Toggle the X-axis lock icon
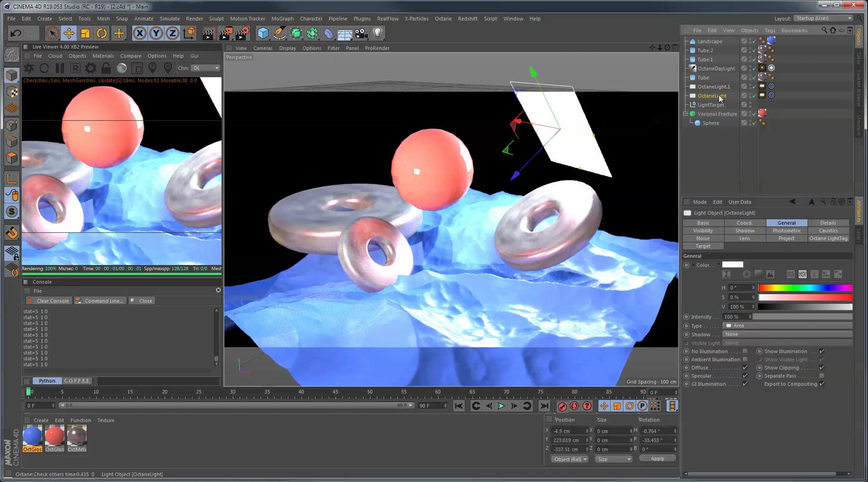Image resolution: width=868 pixels, height=482 pixels. [140, 33]
